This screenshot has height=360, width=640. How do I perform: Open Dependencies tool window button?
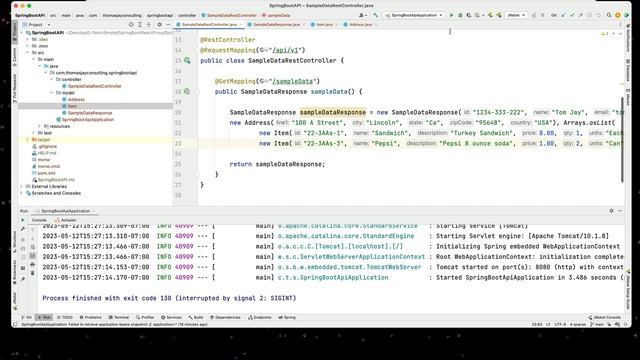[x=225, y=317]
